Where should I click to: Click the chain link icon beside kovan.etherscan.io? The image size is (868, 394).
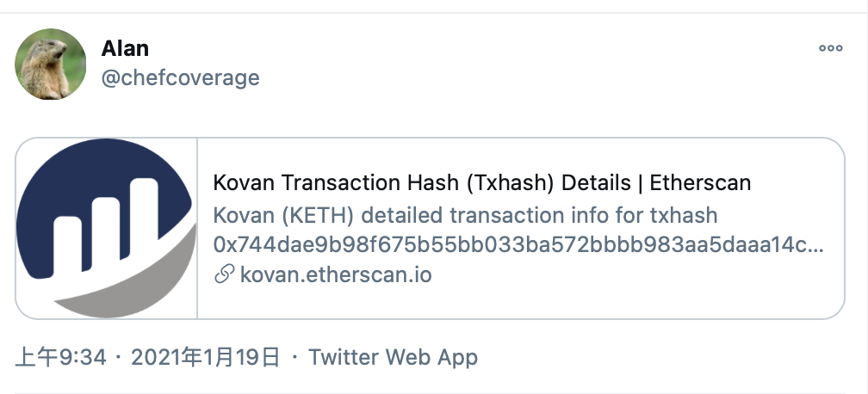pos(224,274)
